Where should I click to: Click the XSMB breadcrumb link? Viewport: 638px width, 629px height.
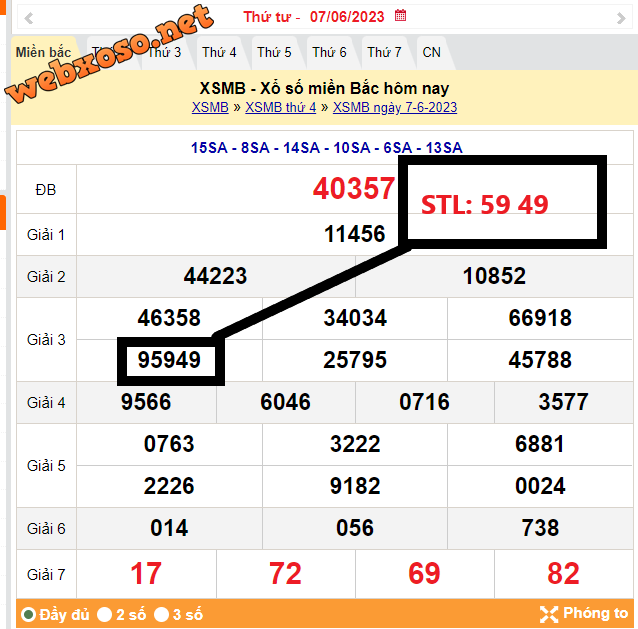(x=210, y=107)
